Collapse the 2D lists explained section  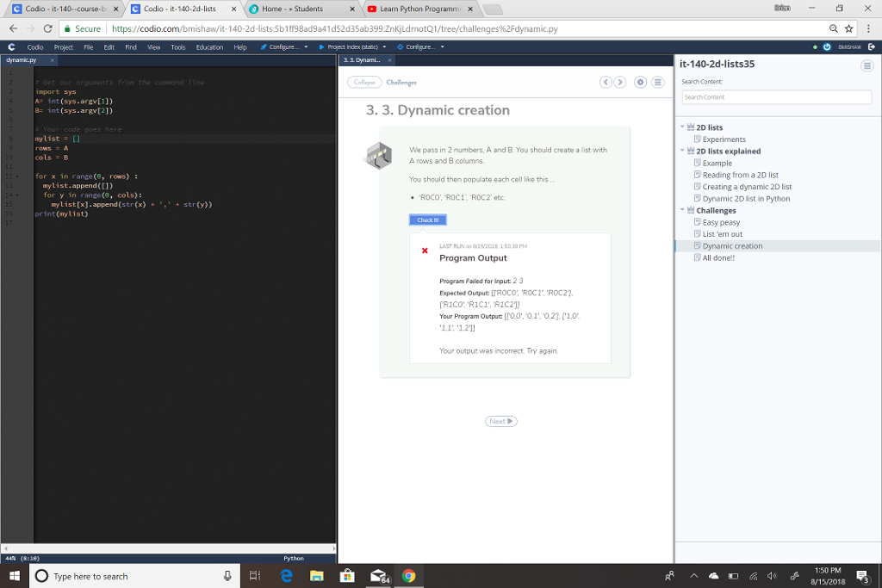682,151
